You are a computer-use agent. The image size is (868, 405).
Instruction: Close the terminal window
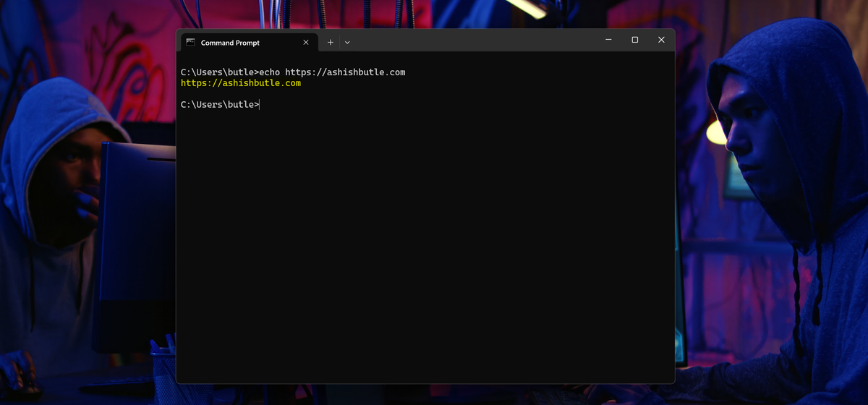tap(661, 40)
